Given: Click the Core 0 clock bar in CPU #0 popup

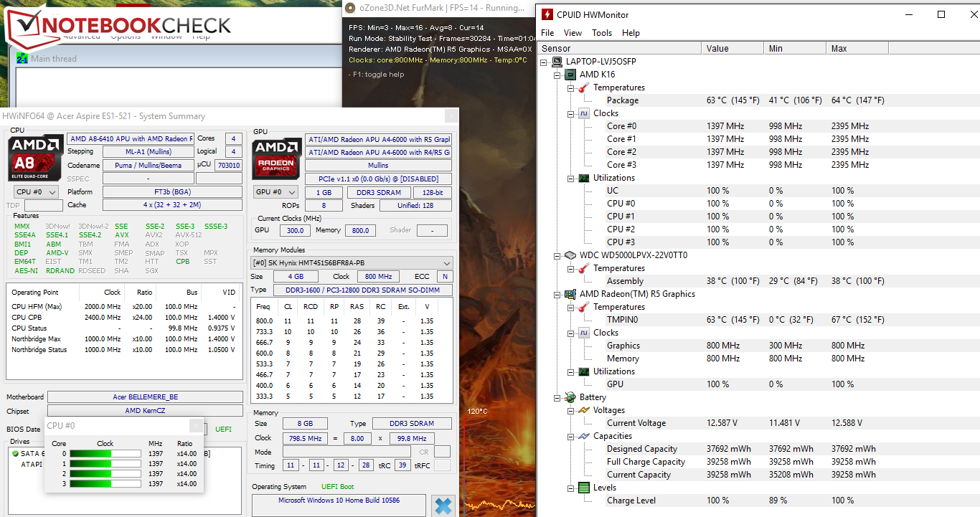Looking at the screenshot, I should click(x=105, y=454).
